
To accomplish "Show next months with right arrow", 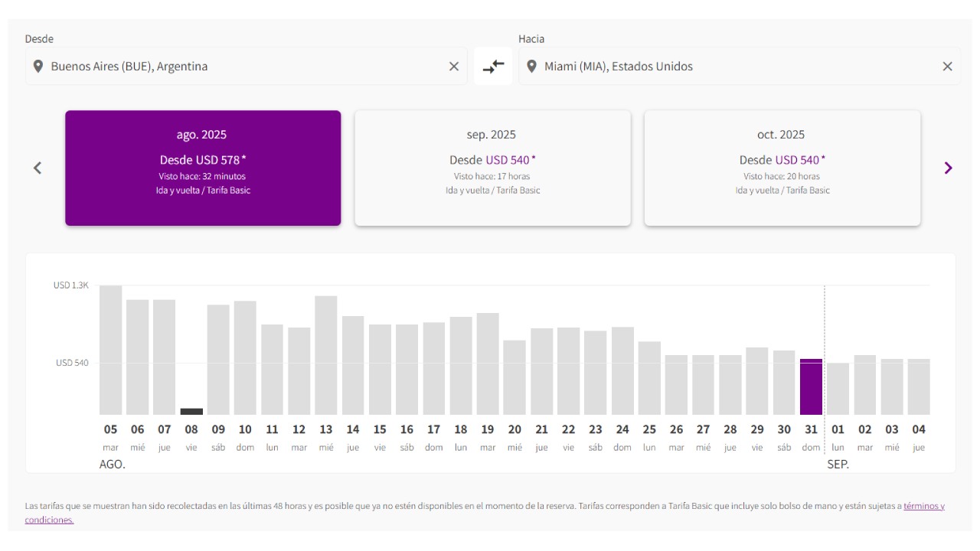I will [x=948, y=168].
